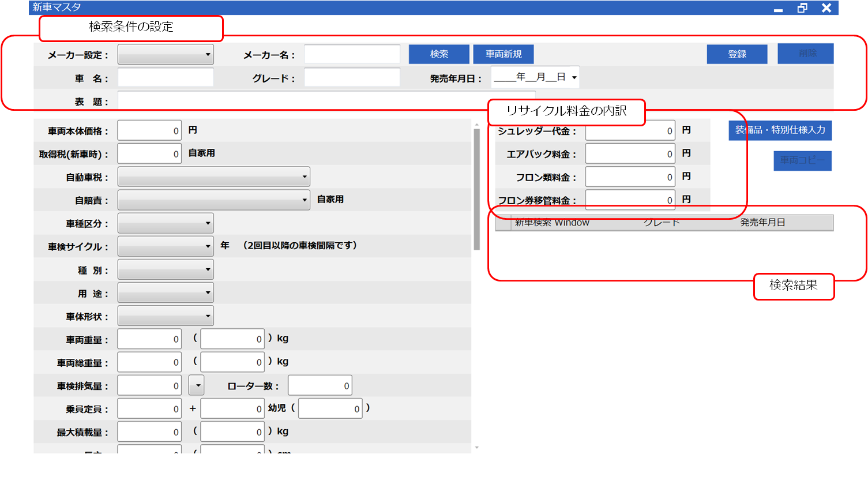
Task: Open the 自動車税 dropdown list
Action: tap(213, 177)
